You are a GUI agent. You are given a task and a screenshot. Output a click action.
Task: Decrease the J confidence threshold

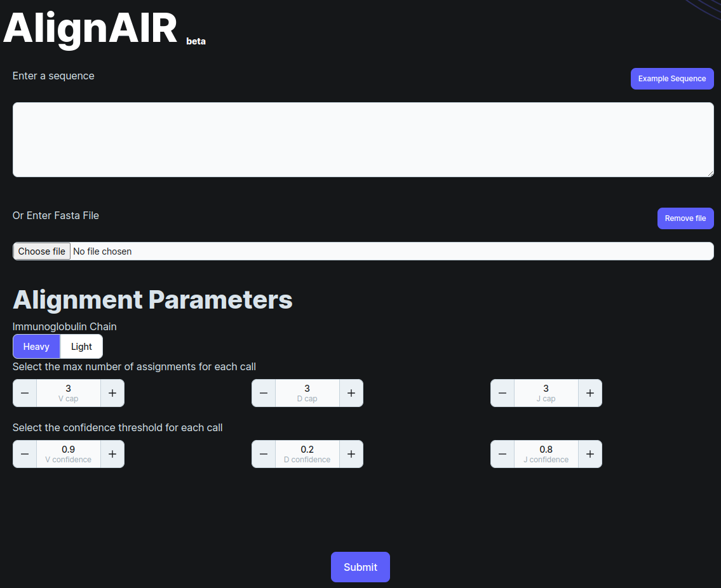click(502, 454)
